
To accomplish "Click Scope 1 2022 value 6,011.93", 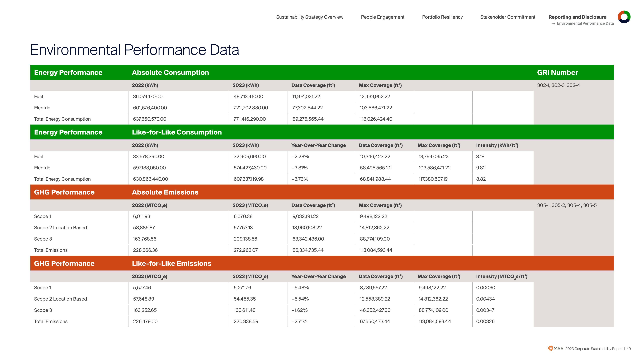I will (x=142, y=216).
